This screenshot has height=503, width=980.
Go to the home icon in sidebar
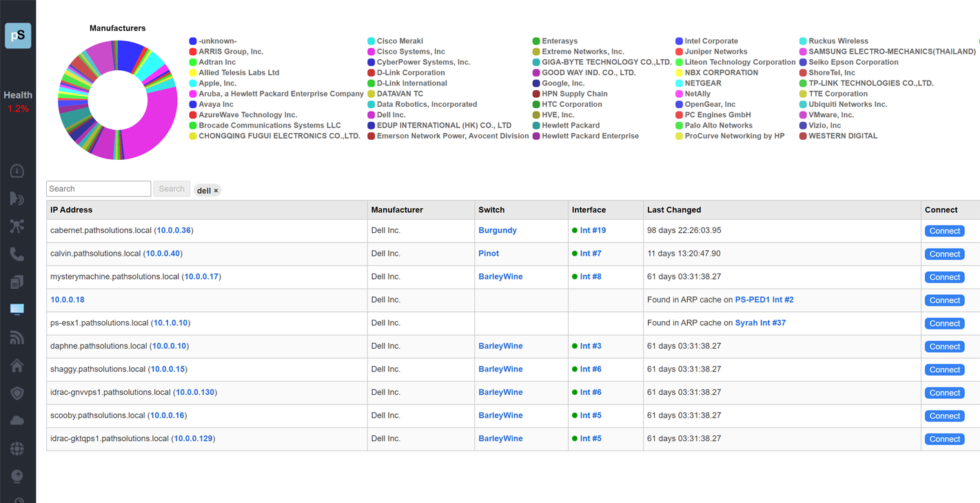[x=17, y=365]
